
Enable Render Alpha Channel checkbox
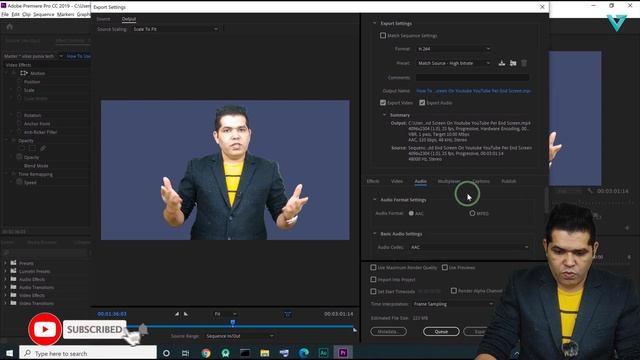pos(453,291)
